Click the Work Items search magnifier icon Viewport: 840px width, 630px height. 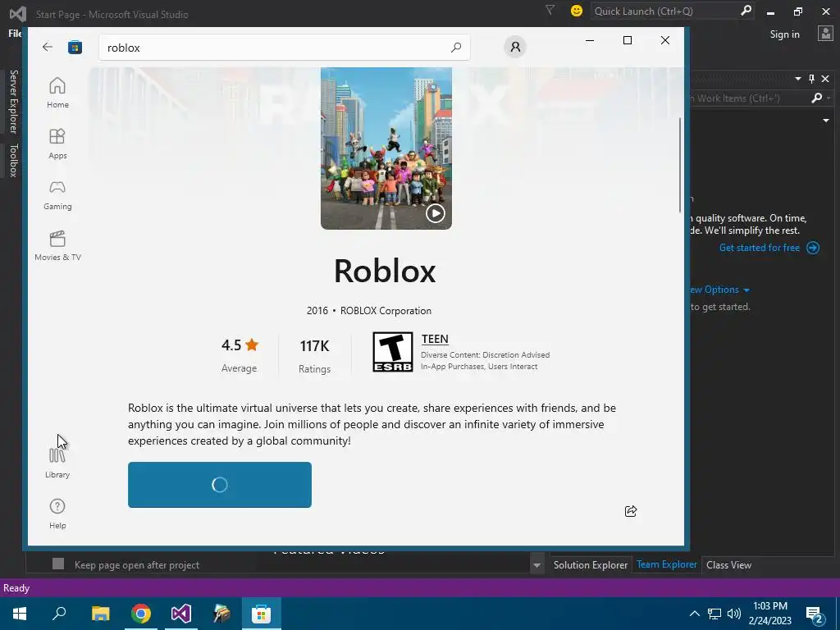[x=816, y=98]
